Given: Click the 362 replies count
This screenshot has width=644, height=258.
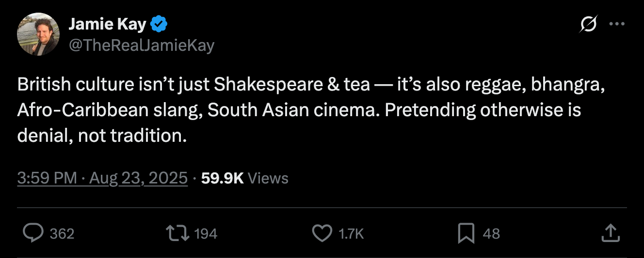Looking at the screenshot, I should 62,234.
